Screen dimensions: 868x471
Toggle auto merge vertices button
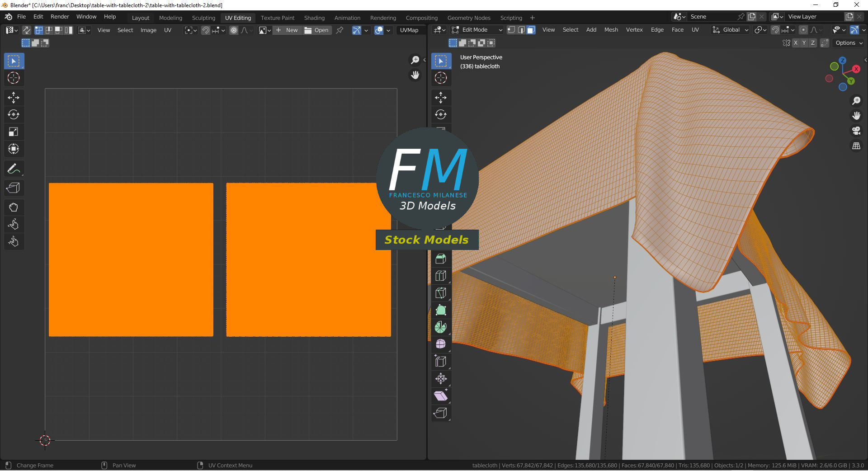825,43
